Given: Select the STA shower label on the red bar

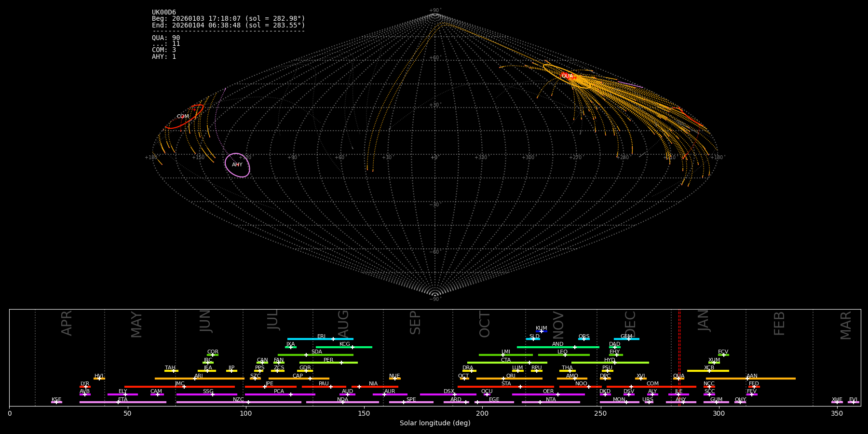Looking at the screenshot, I should tap(506, 384).
